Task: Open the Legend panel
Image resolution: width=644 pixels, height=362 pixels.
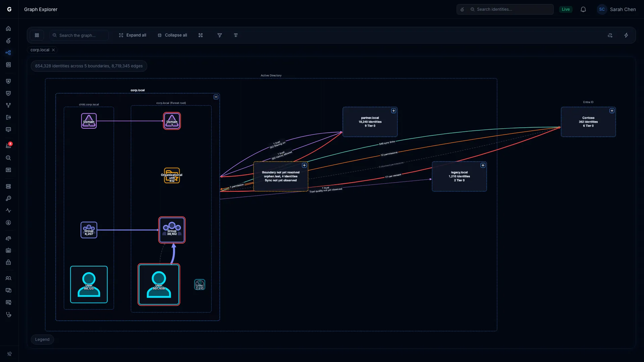Action: tap(42, 340)
